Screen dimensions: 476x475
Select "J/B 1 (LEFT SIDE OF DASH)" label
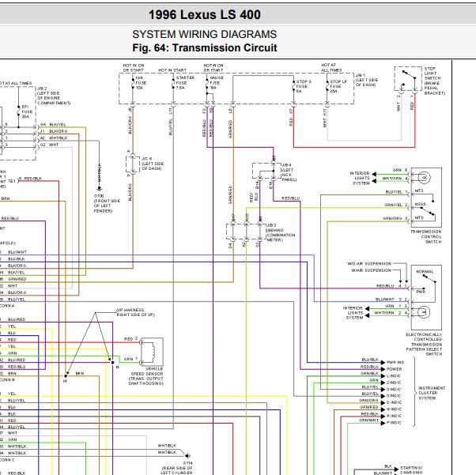(x=367, y=80)
